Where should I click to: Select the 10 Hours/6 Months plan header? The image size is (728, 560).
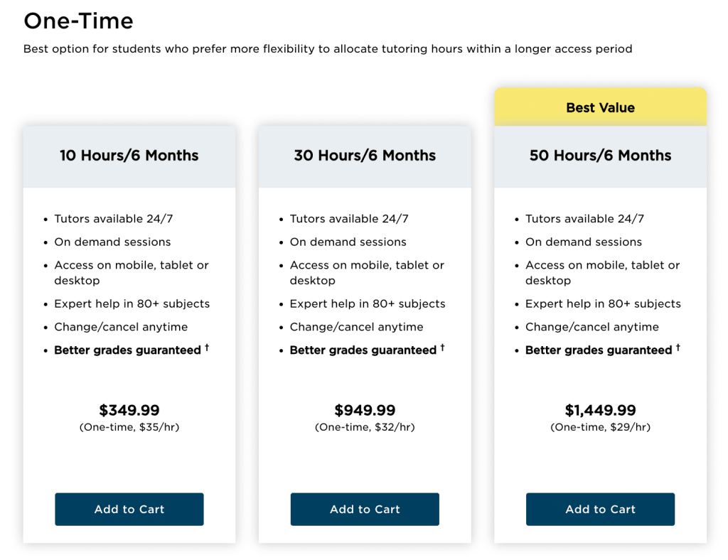tap(129, 155)
